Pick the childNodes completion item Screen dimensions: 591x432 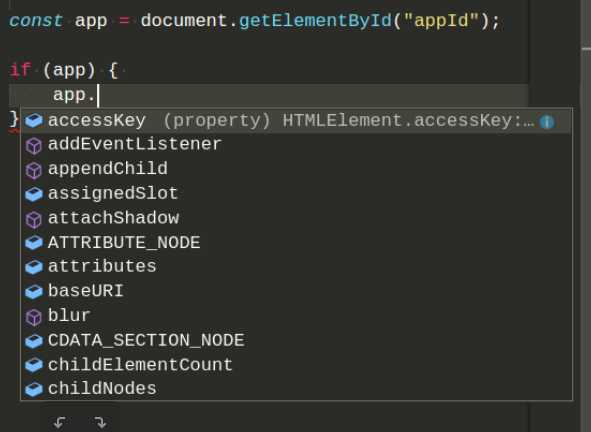296,389
